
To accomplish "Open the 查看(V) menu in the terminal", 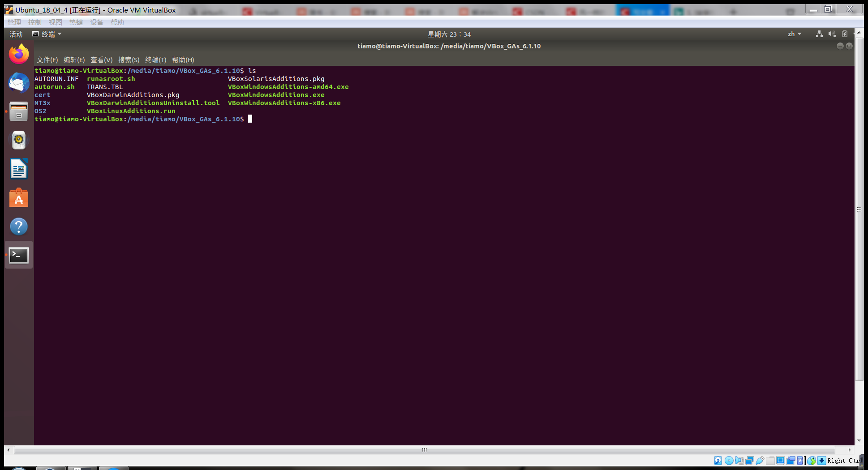I will (101, 60).
